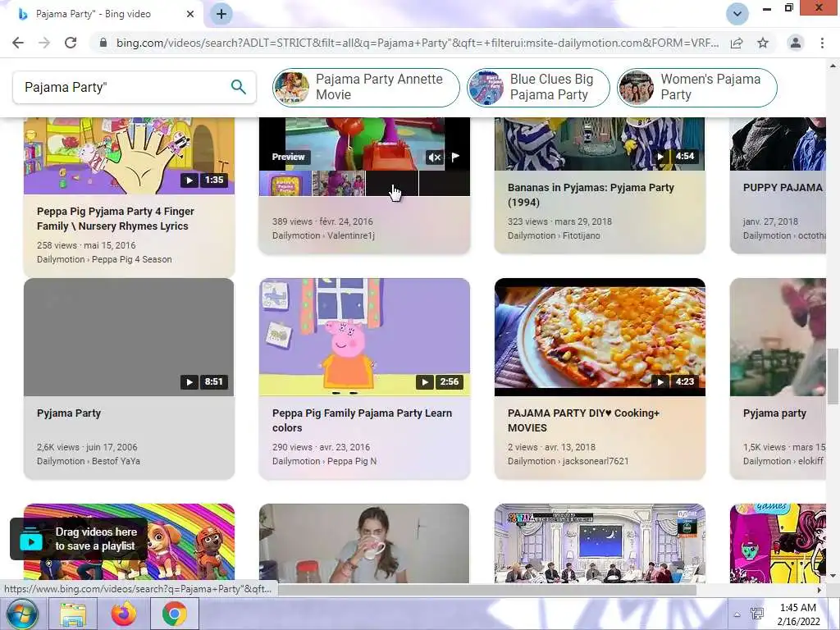This screenshot has width=840, height=630.
Task: Bookmark this page with the star icon
Action: click(763, 43)
